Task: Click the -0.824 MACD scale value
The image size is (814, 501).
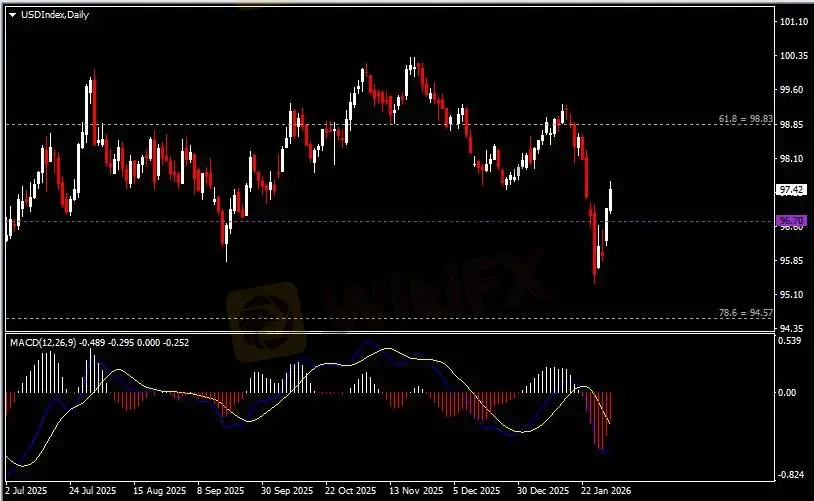Action: pyautogui.click(x=790, y=474)
